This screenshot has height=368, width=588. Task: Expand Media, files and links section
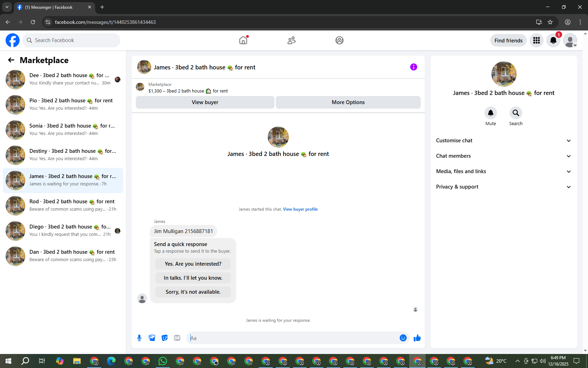[504, 171]
